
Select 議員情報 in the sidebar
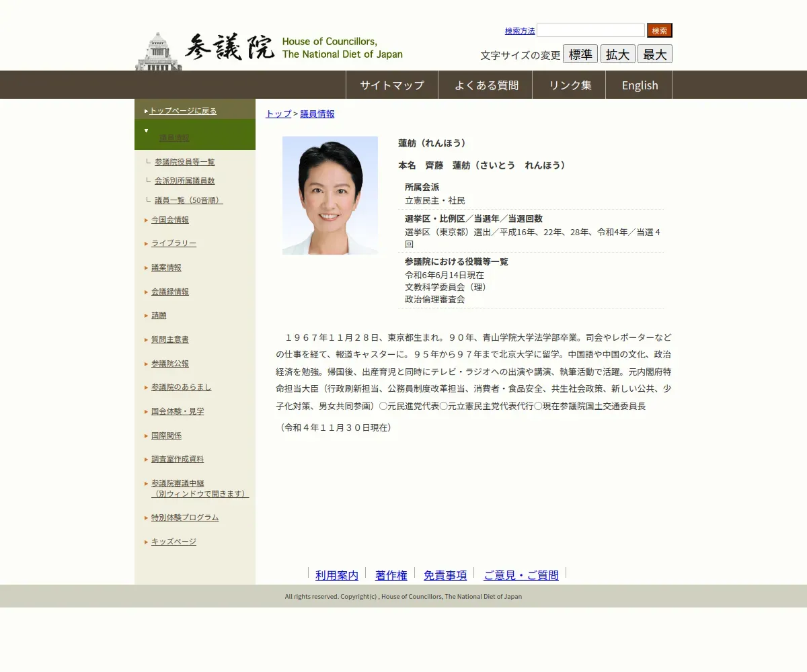point(174,138)
